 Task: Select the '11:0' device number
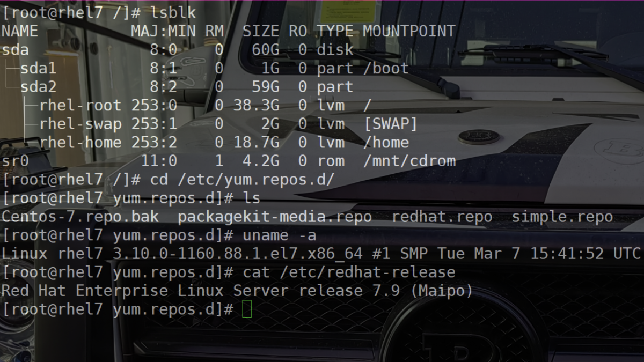[159, 161]
